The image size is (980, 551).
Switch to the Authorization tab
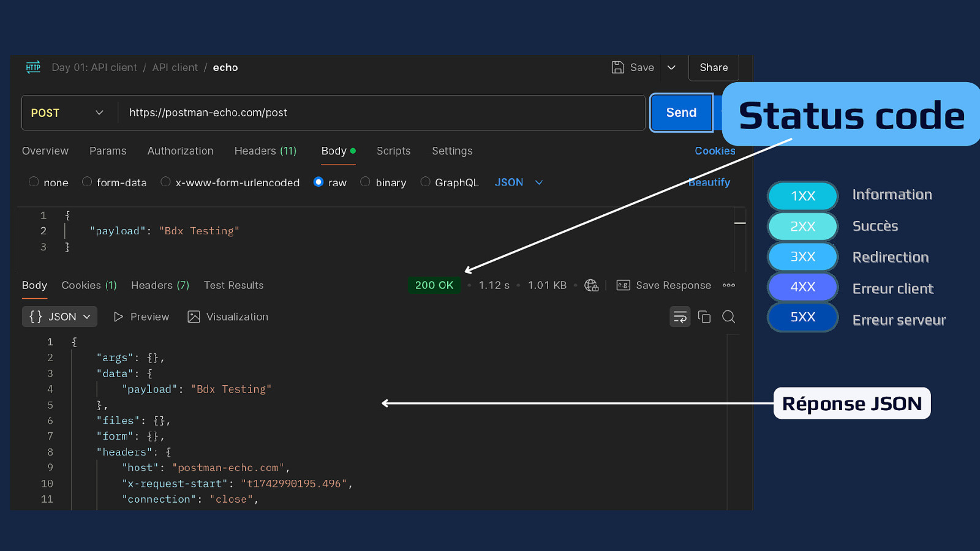[180, 151]
